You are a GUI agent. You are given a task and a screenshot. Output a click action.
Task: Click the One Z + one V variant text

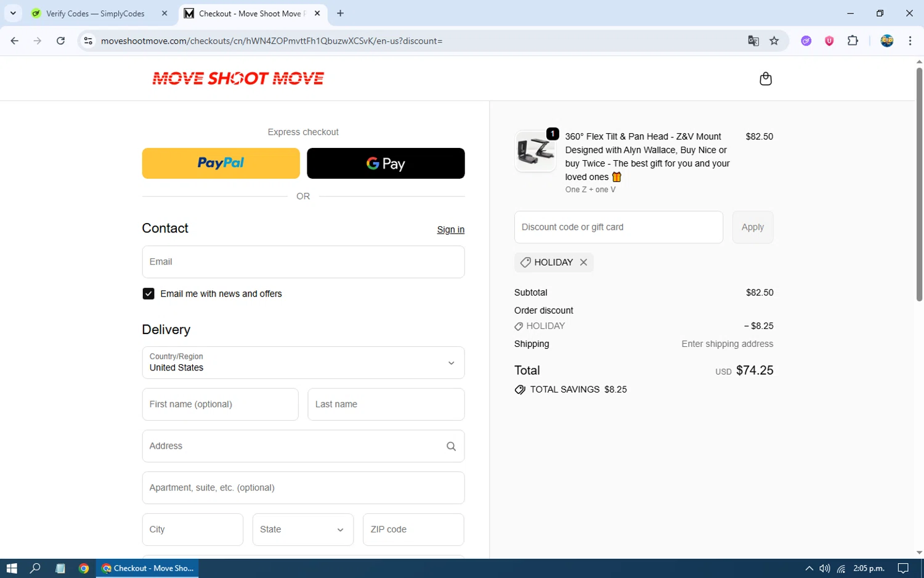coord(590,190)
